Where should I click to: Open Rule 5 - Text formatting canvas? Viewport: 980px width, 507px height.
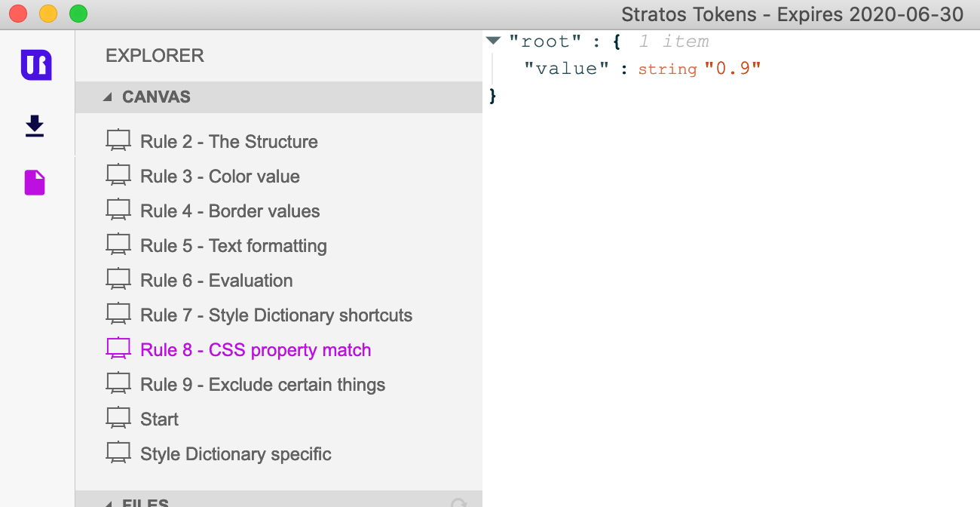(234, 246)
